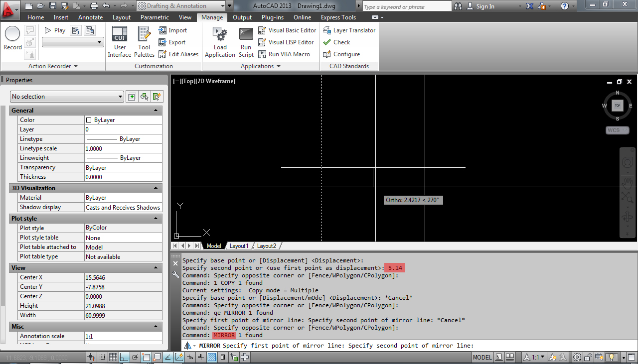Click the Color ByLayer swatch value
This screenshot has height=364, width=638.
123,120
